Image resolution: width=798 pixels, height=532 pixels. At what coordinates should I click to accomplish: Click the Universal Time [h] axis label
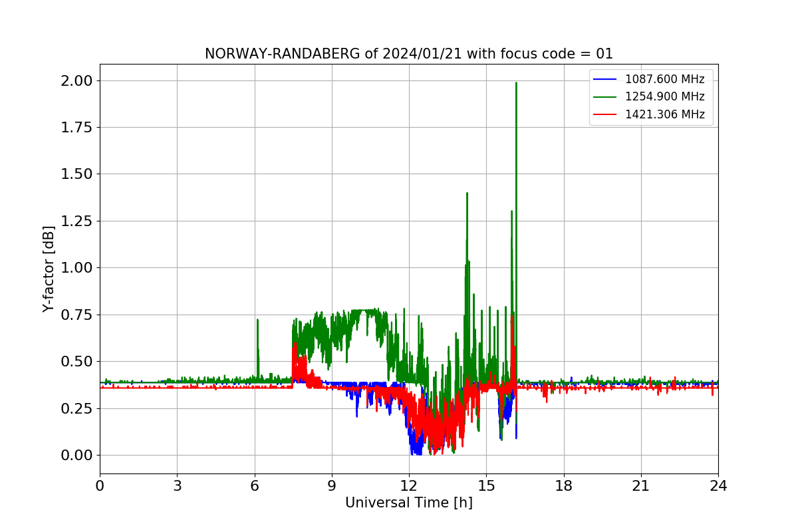pyautogui.click(x=408, y=503)
